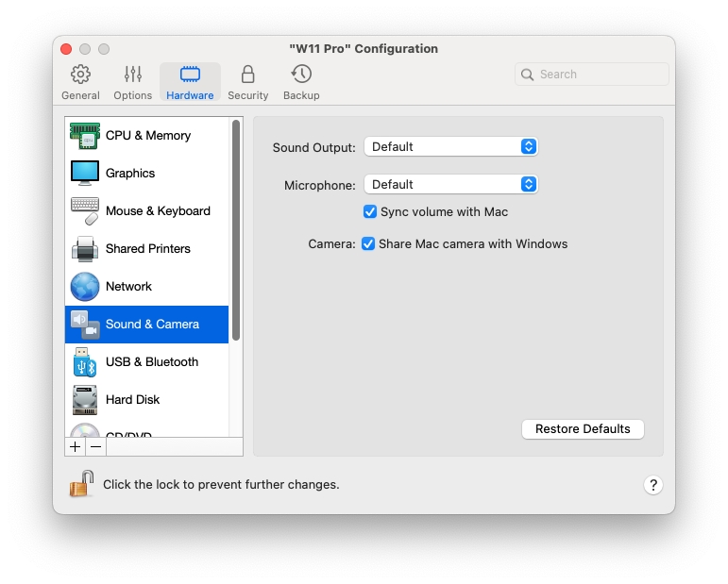Open Mouse & Keyboard settings icon

(85, 211)
